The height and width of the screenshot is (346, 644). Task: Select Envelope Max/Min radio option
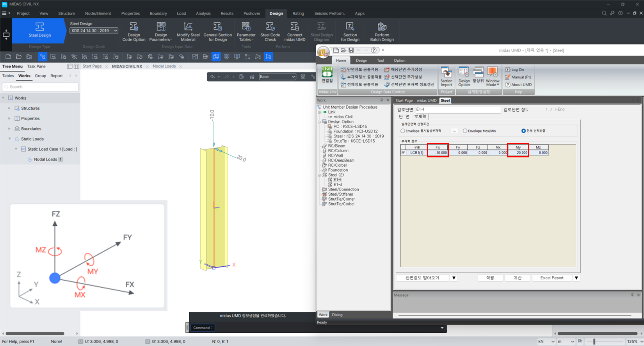pyautogui.click(x=465, y=131)
